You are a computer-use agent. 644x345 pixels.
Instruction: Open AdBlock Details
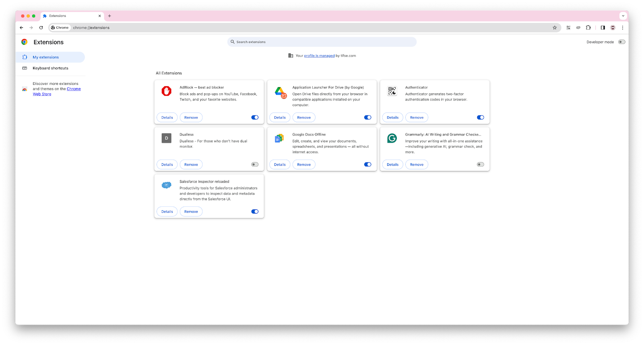pos(167,117)
